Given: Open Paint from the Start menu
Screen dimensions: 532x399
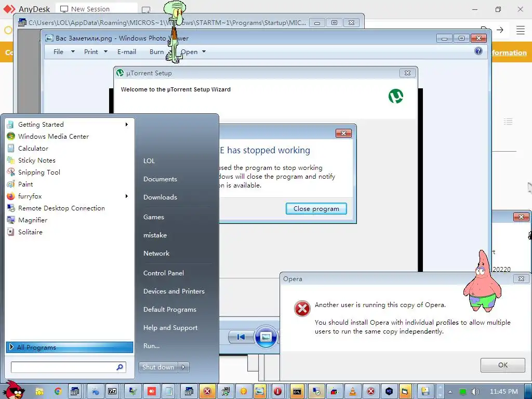Looking at the screenshot, I should (70, 184).
